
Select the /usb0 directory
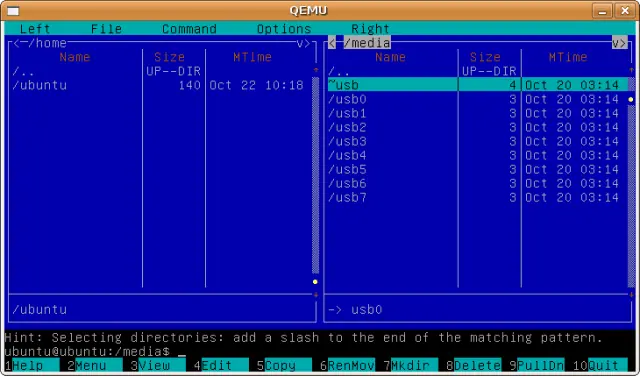click(x=477, y=99)
